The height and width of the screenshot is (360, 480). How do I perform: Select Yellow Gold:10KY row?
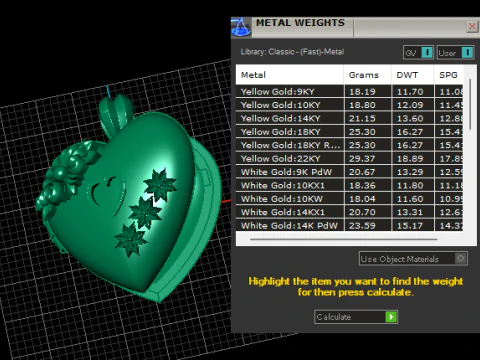[349, 105]
